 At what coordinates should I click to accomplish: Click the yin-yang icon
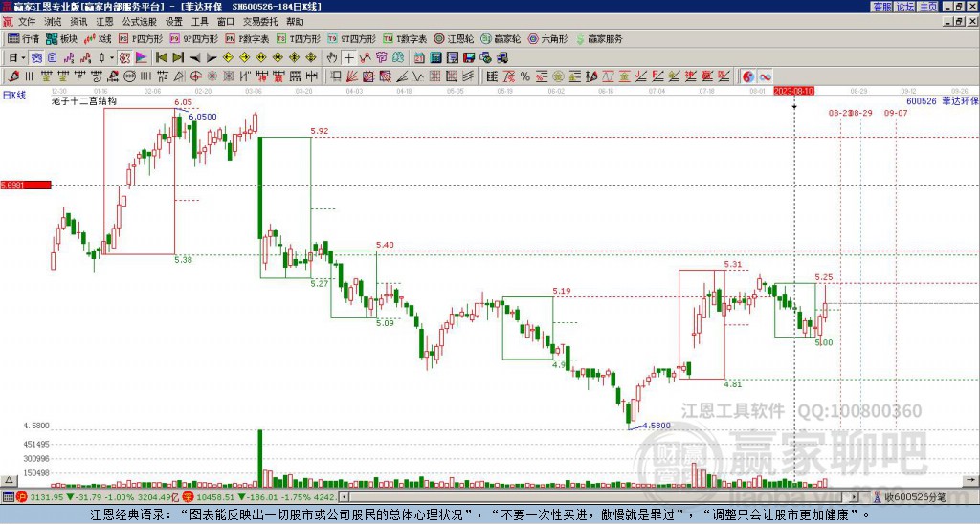click(x=748, y=76)
